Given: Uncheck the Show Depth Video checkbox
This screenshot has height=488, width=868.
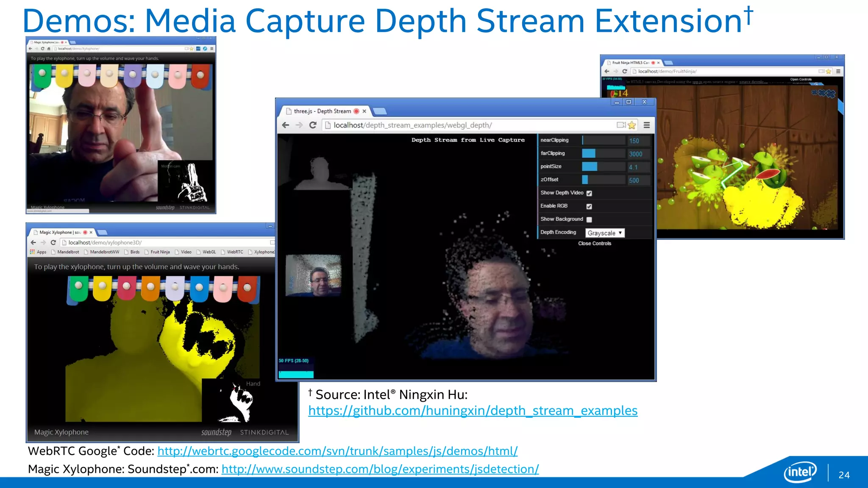Looking at the screenshot, I should click(589, 193).
